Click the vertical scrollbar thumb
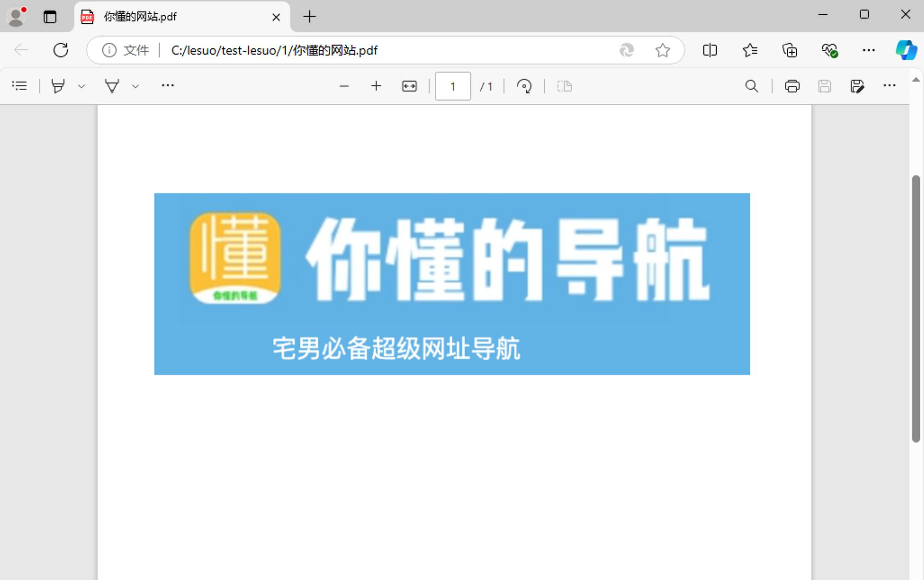The image size is (924, 580). coord(916,309)
